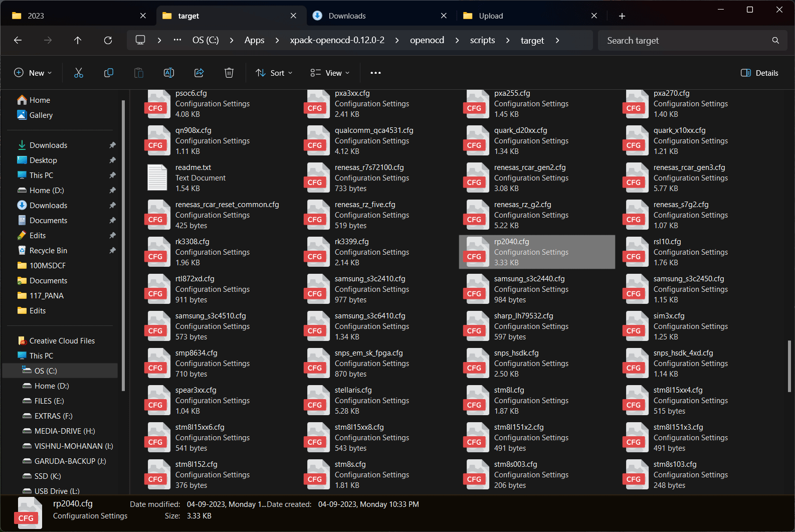The width and height of the screenshot is (795, 532).
Task: Click the file list vertical scrollbar
Action: (789, 366)
